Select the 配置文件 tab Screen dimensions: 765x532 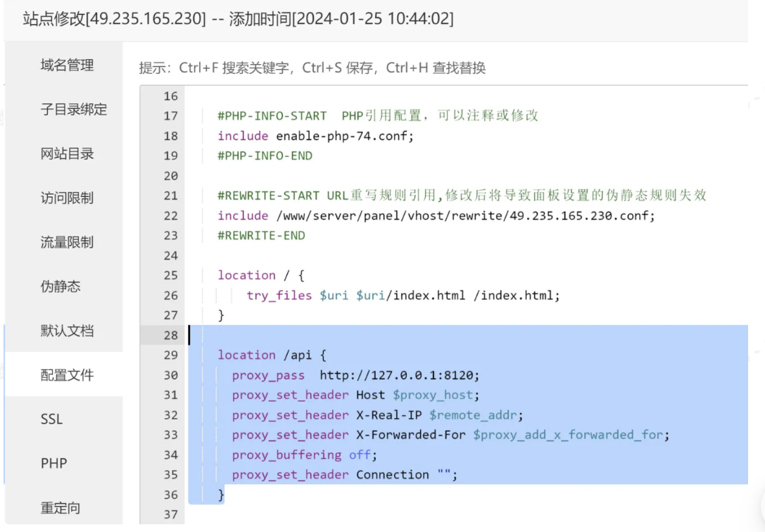[x=67, y=375]
